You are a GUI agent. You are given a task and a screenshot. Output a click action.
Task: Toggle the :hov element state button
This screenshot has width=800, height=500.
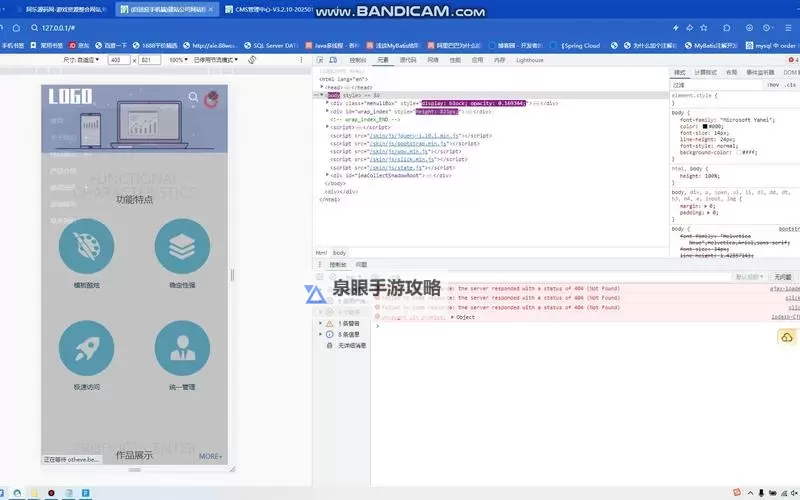[773, 85]
